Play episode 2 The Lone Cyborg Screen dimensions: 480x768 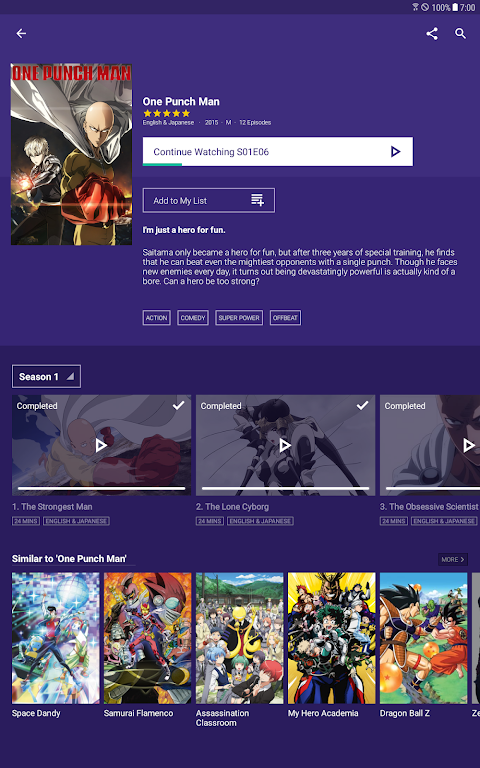click(285, 445)
